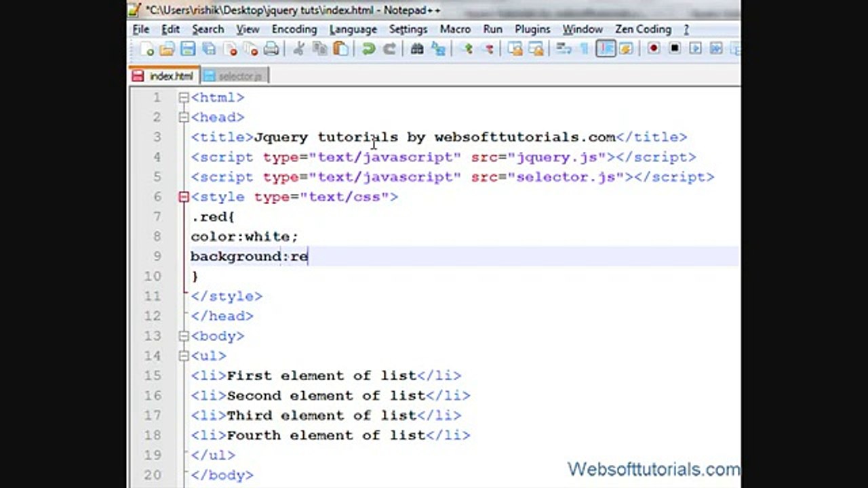Screen dimensions: 868x488
Task: Toggle synchronized horizontal scrolling
Action: coord(536,49)
